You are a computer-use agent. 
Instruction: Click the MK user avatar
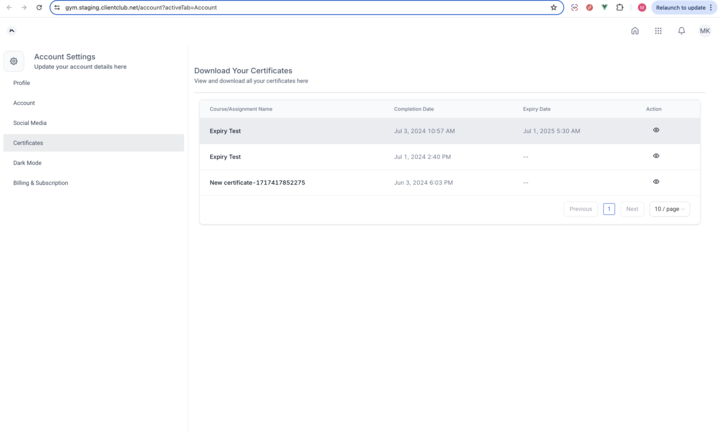tap(705, 31)
